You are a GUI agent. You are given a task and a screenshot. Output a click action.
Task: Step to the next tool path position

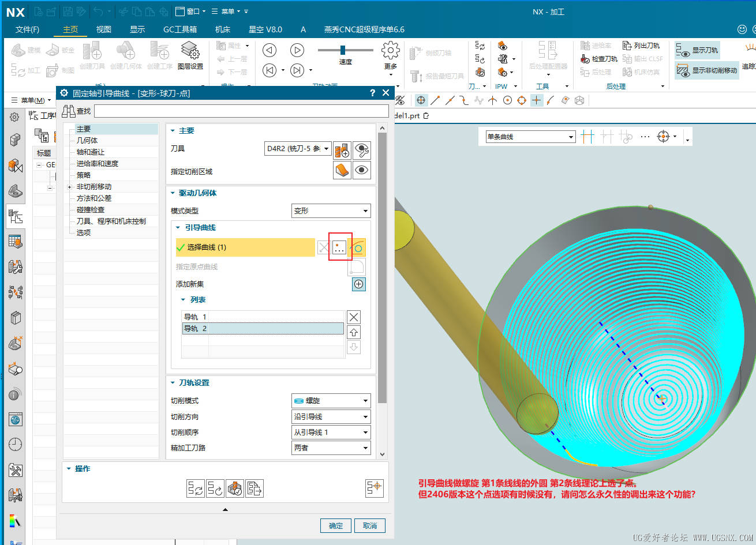coord(297,70)
